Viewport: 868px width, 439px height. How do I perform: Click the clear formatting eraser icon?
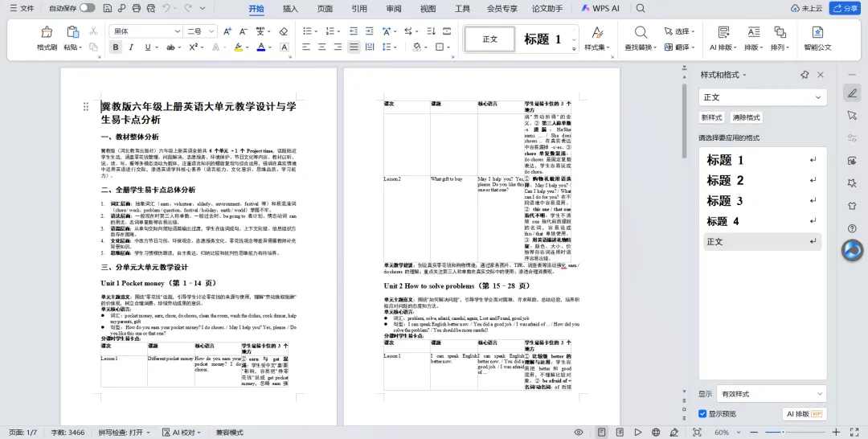point(284,31)
